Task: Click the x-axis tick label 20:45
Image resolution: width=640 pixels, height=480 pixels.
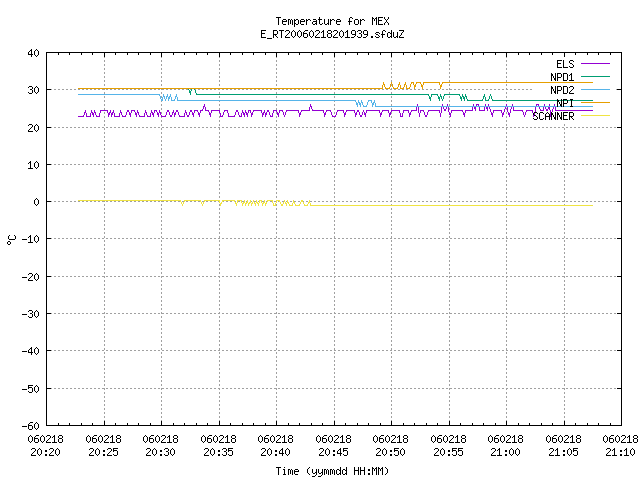Action: (x=334, y=452)
